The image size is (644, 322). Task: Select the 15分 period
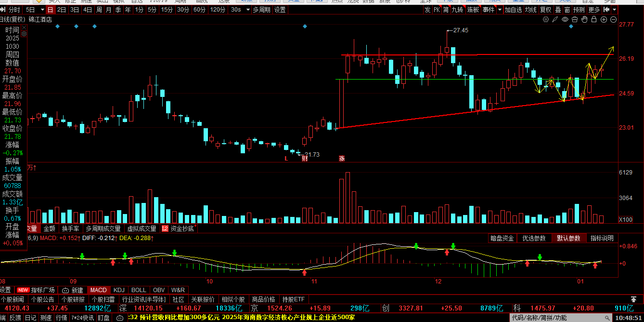167,10
